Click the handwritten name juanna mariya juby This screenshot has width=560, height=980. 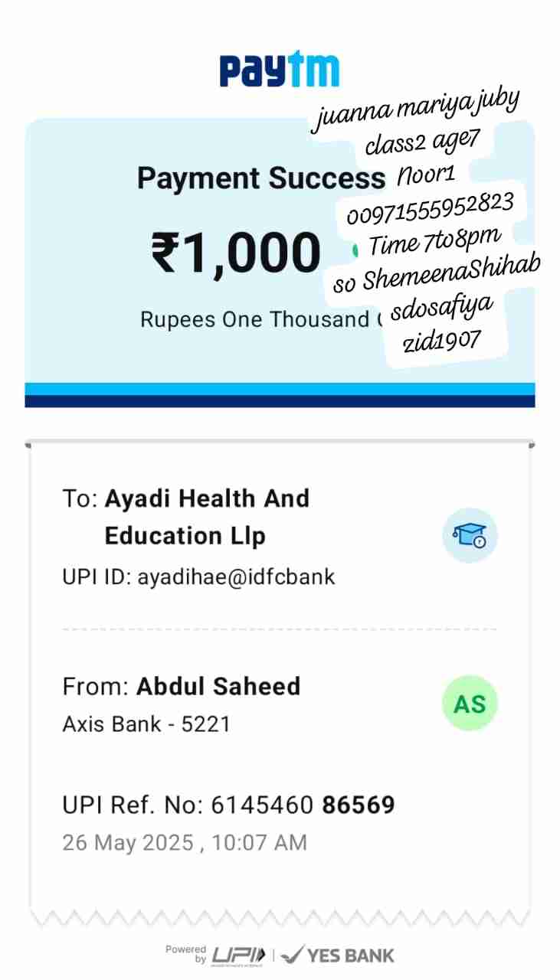click(x=415, y=109)
